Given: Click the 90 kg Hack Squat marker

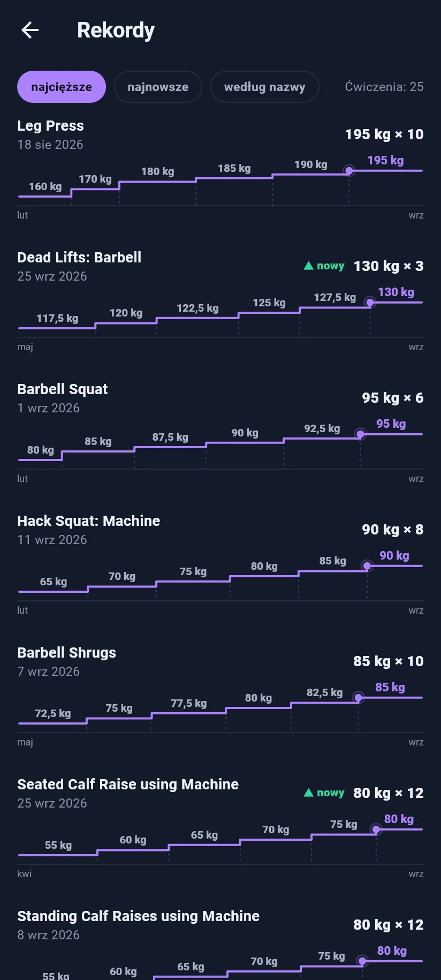Looking at the screenshot, I should click(367, 566).
